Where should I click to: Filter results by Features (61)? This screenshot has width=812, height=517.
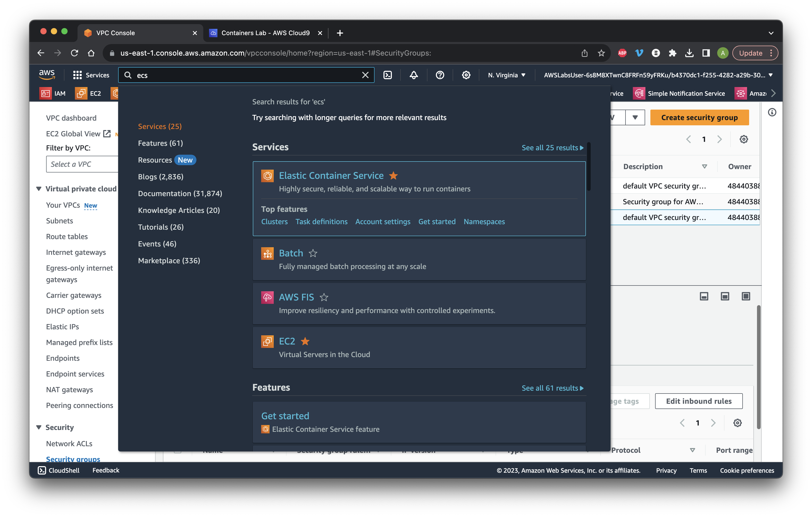[x=160, y=143]
